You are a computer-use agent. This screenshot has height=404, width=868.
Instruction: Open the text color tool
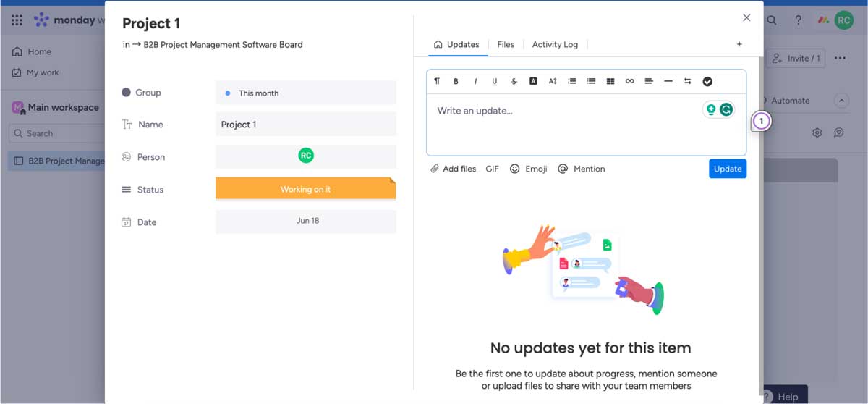coord(533,81)
